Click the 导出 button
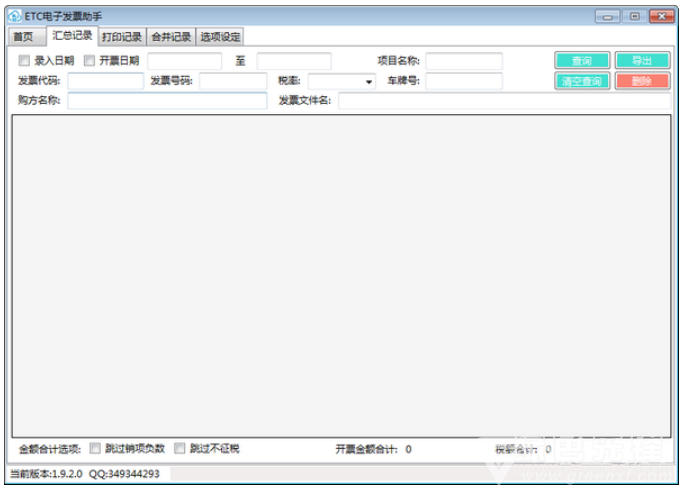The width and height of the screenshot is (683, 490). coord(642,61)
